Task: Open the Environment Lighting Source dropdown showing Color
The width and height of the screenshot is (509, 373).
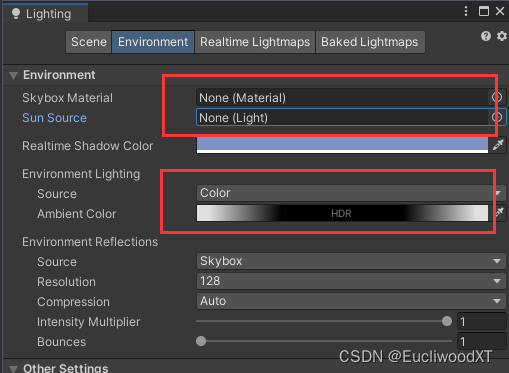Action: (x=351, y=193)
